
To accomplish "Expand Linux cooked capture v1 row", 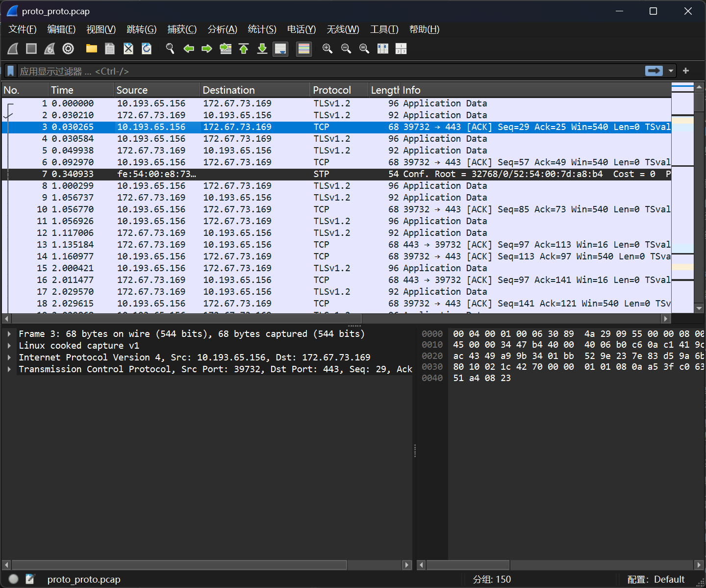I will click(9, 346).
